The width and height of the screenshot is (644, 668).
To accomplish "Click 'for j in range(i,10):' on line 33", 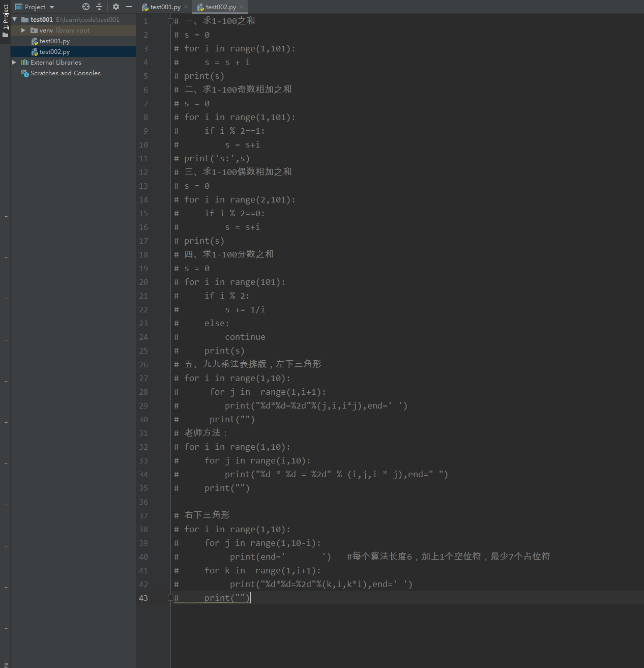I will 257,461.
